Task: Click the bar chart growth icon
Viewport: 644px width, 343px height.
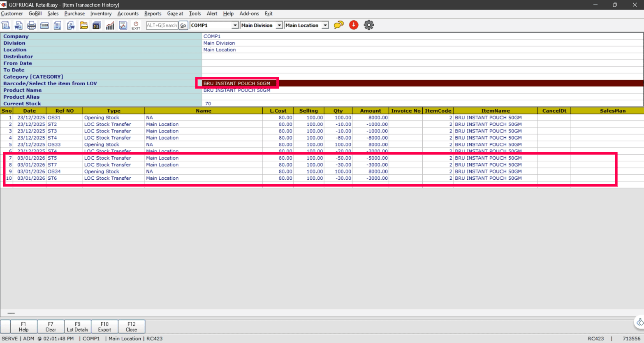Action: [x=110, y=25]
